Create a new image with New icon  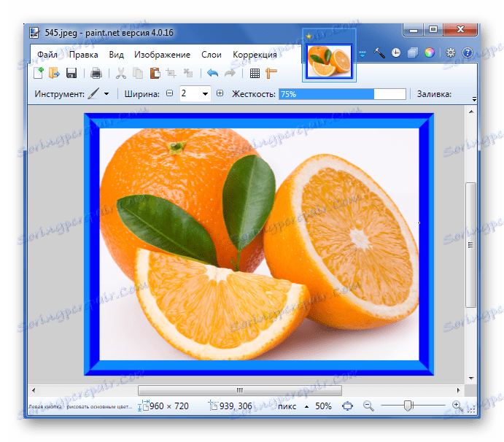39,73
